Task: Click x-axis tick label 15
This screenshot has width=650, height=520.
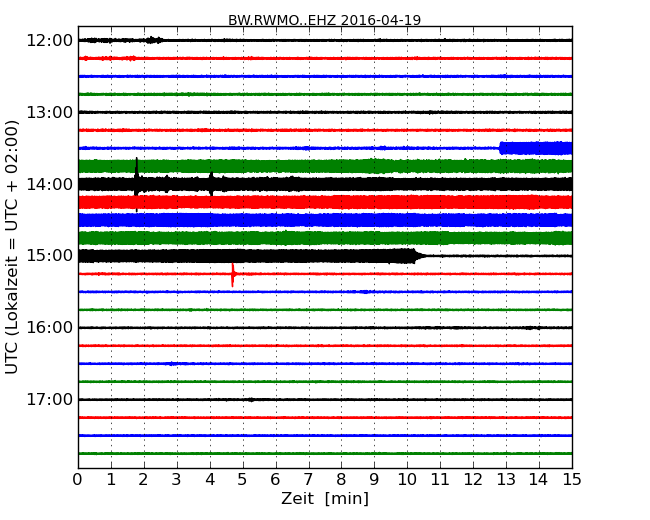Action: (x=572, y=480)
